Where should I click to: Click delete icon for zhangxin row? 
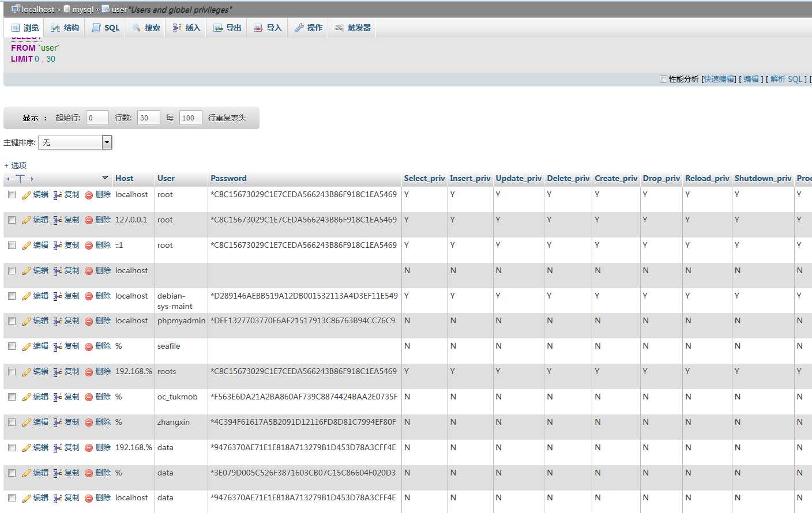(89, 423)
